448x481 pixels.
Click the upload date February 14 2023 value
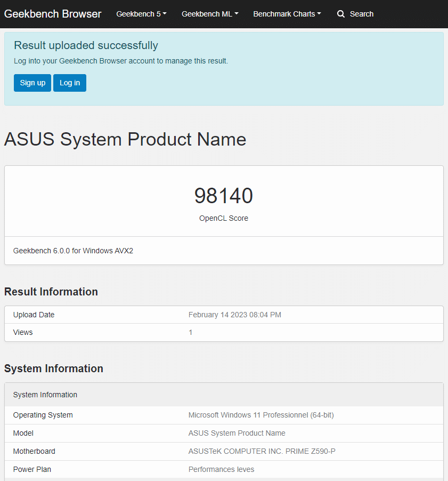tap(234, 315)
